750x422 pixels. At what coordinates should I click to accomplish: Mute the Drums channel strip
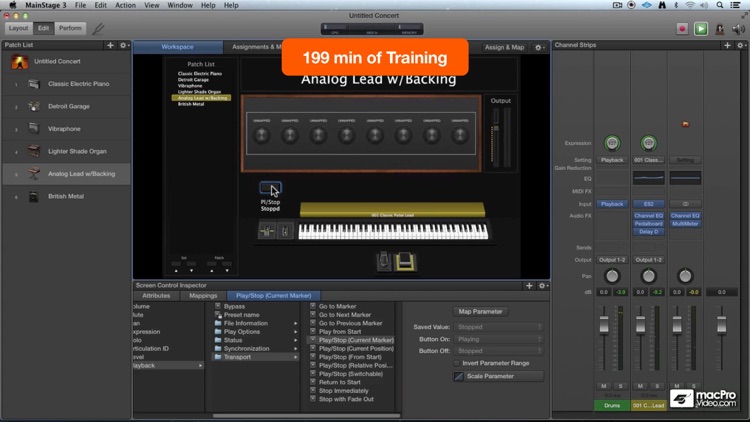click(x=604, y=386)
